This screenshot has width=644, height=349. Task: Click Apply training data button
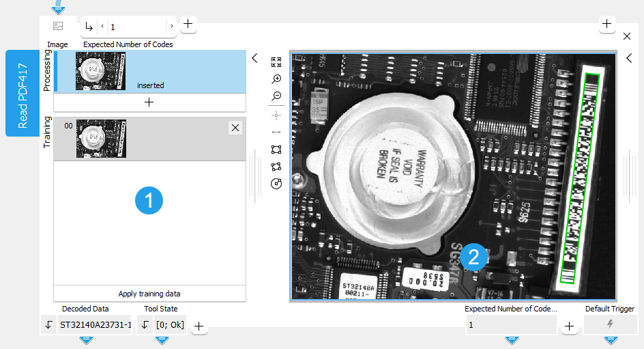point(149,294)
